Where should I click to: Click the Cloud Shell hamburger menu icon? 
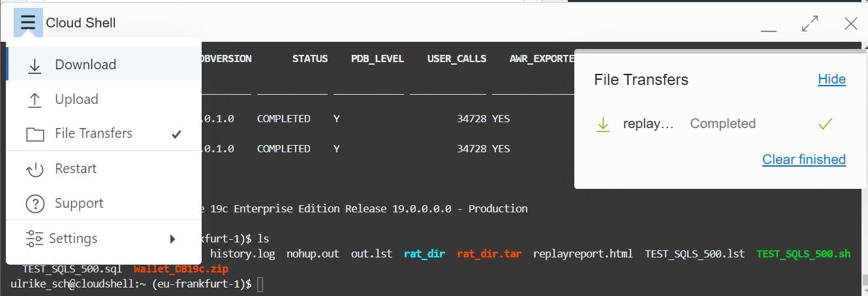(x=28, y=24)
